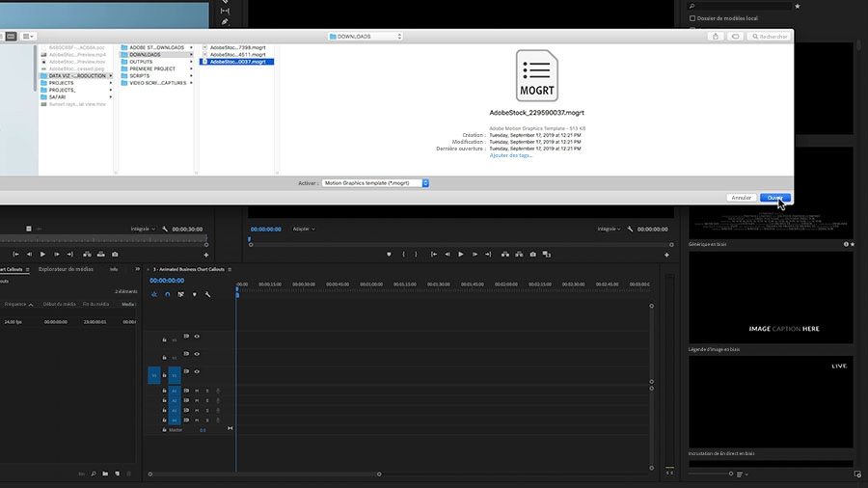
Task: Click New Bin icon in Project panel
Action: coord(105,474)
